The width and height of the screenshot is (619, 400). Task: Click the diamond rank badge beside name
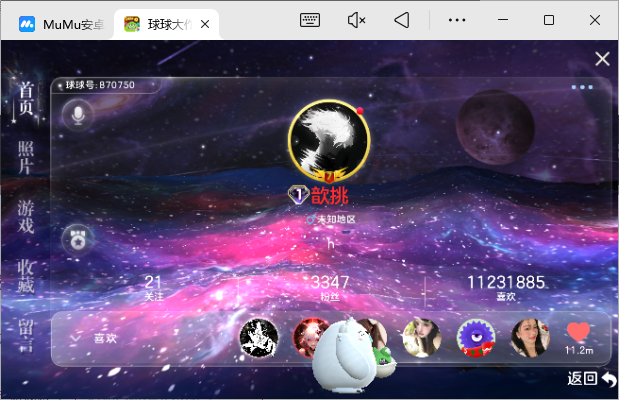pyautogui.click(x=298, y=194)
